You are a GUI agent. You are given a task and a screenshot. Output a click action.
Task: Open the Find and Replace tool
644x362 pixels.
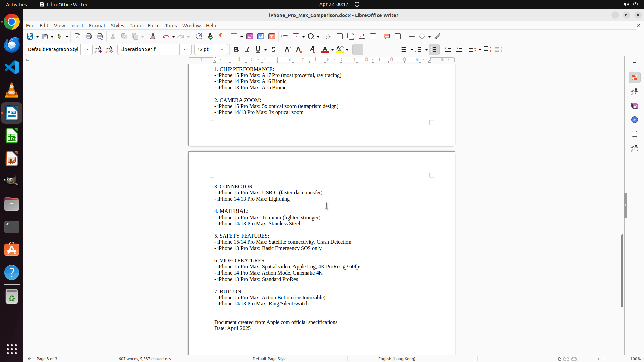(199, 36)
